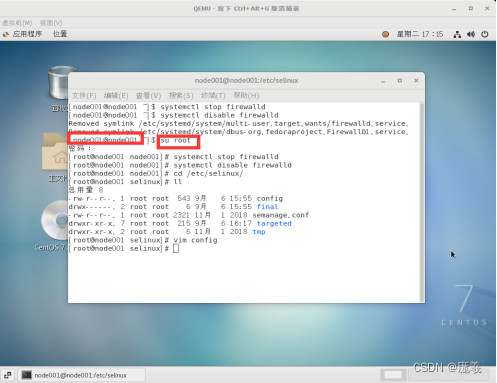Viewport: 497px width, 383px height.
Task: Click the show-desktop icon in bottom panel
Action: pos(8,375)
